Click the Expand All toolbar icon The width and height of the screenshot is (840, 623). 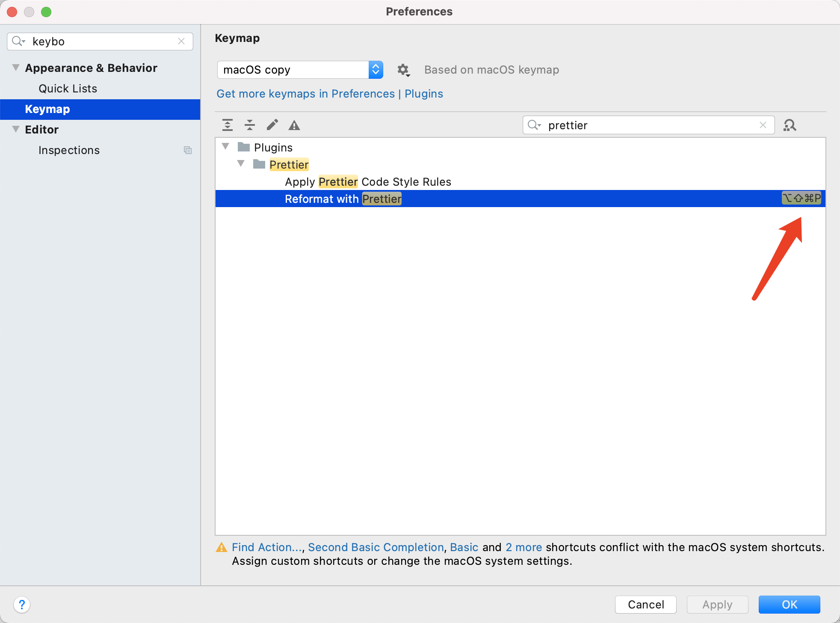pyautogui.click(x=228, y=125)
